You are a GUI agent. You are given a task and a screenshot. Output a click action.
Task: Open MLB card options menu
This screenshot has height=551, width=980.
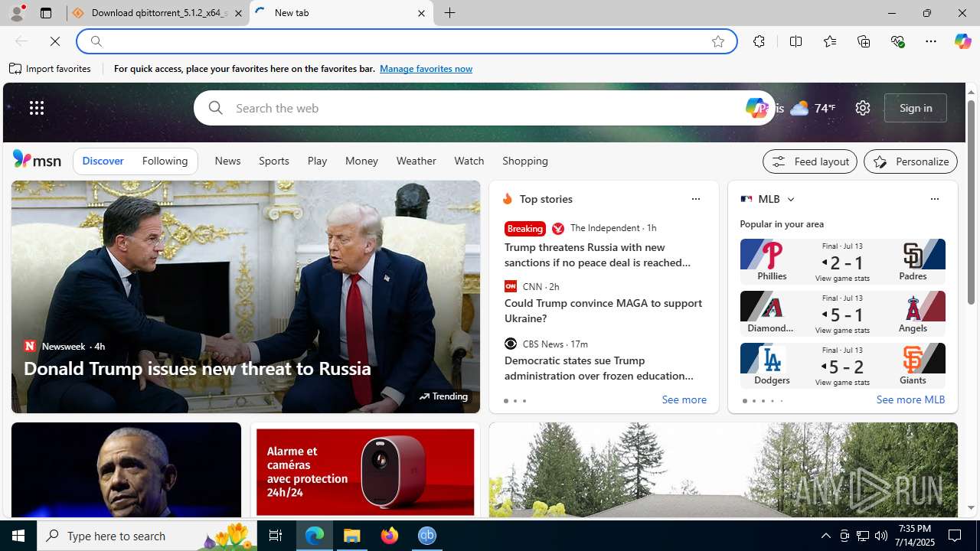pyautogui.click(x=934, y=199)
